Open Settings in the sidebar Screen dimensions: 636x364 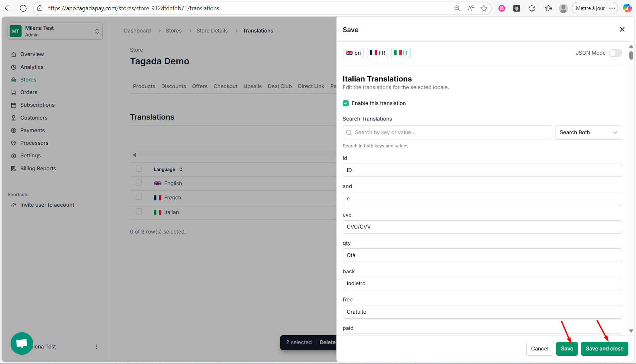point(30,155)
